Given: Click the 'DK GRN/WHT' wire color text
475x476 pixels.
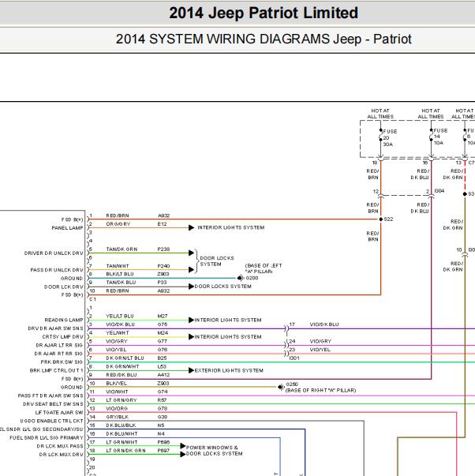Looking at the screenshot, I should click(x=122, y=367).
